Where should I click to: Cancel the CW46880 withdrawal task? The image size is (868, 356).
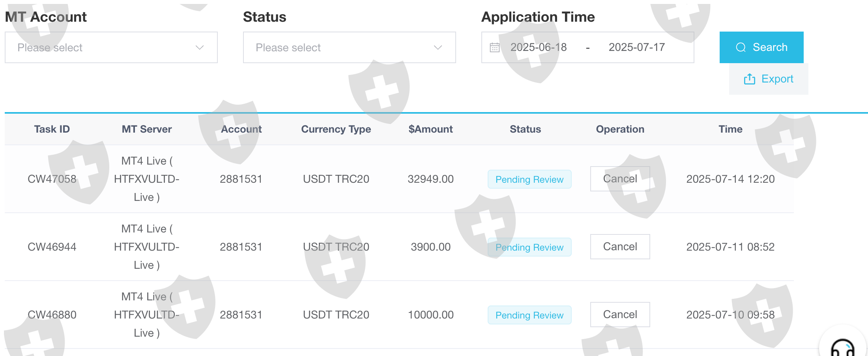click(620, 315)
